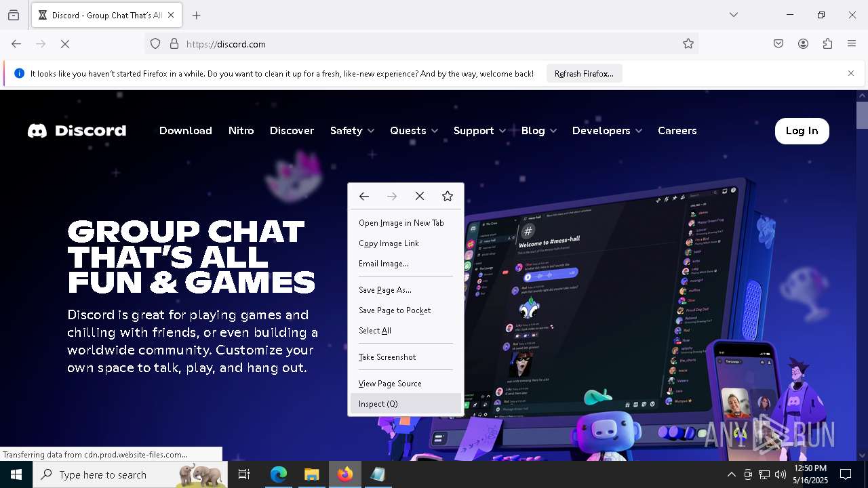Show hidden system tray icons
This screenshot has width=868, height=488.
pyautogui.click(x=731, y=474)
